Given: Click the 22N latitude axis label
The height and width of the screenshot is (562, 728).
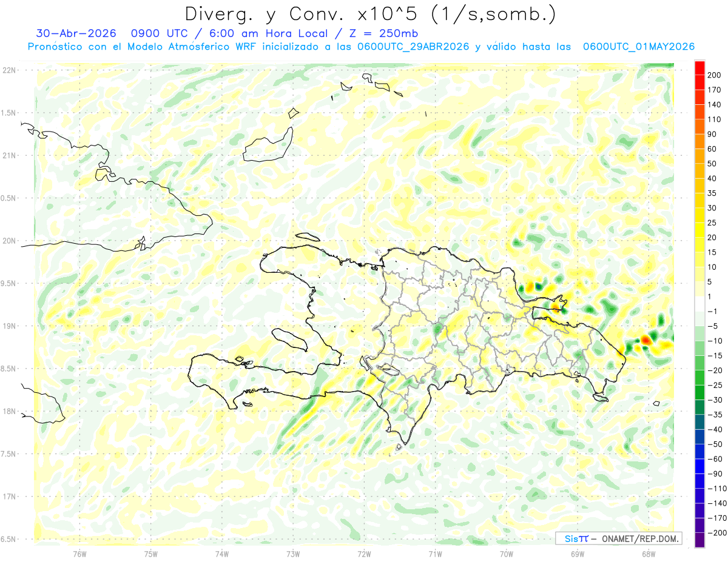Looking at the screenshot, I should pos(9,70).
